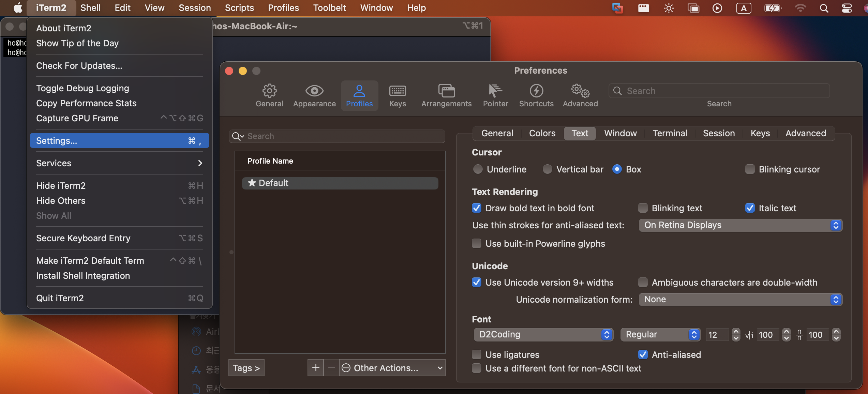
Task: Click the horizontal spacing 100 stepper arrows
Action: click(786, 335)
